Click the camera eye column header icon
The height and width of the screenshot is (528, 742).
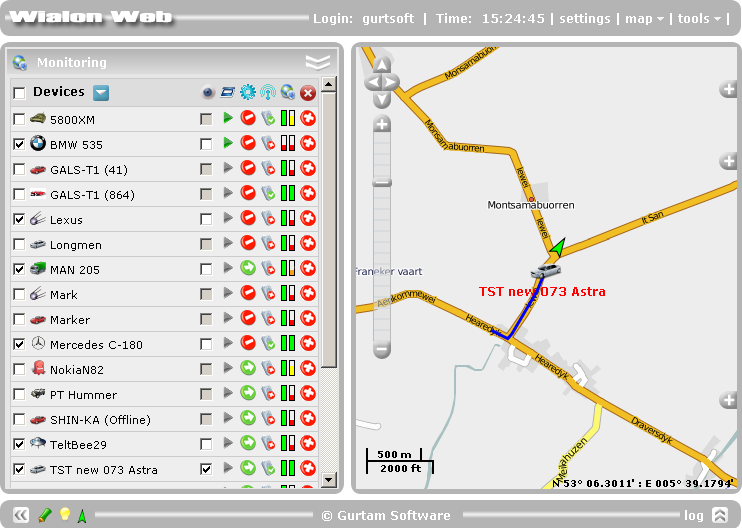(208, 92)
